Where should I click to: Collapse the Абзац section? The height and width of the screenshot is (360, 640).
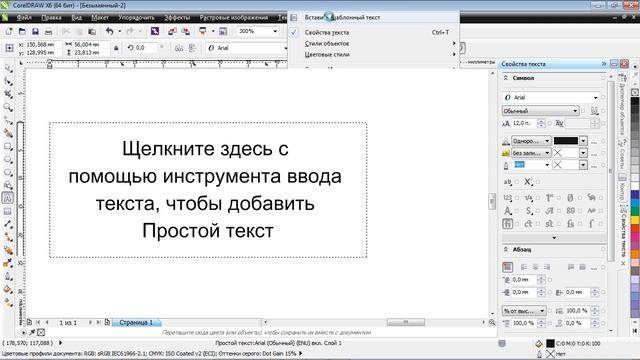[506, 249]
